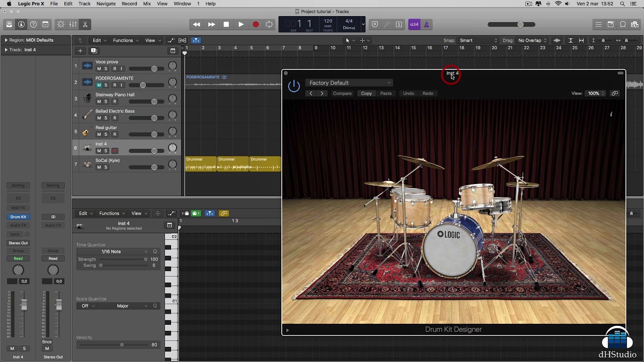Click the Copy button in the plugin window

pos(366,94)
